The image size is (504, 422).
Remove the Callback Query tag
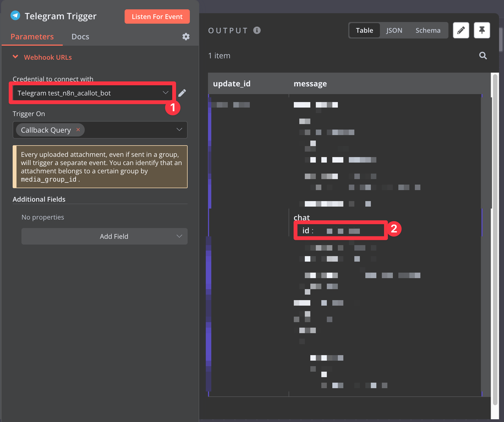[x=78, y=130]
